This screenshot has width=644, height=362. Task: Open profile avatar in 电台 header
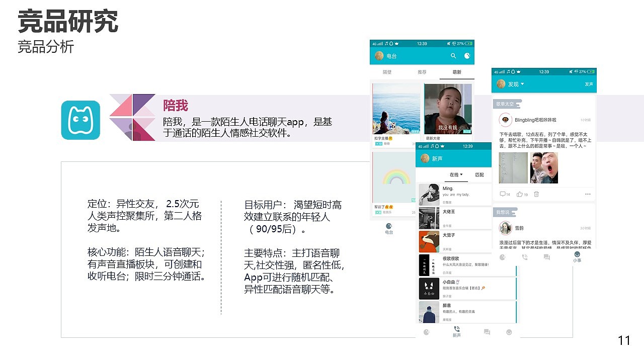[379, 56]
